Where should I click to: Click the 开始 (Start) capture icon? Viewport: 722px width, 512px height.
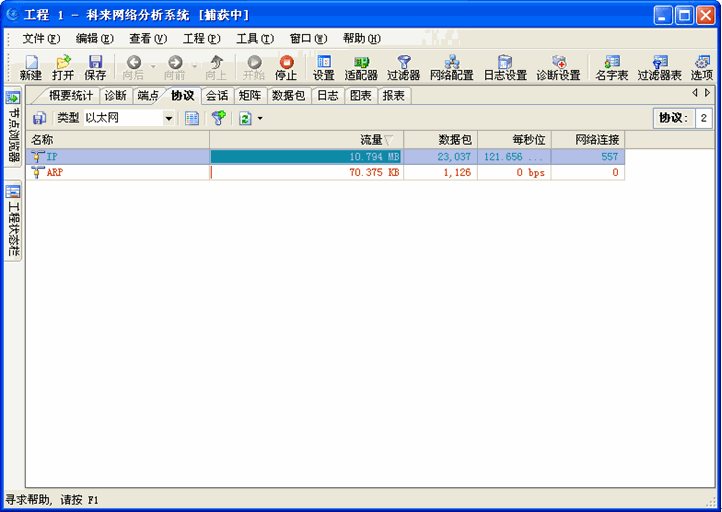254,62
